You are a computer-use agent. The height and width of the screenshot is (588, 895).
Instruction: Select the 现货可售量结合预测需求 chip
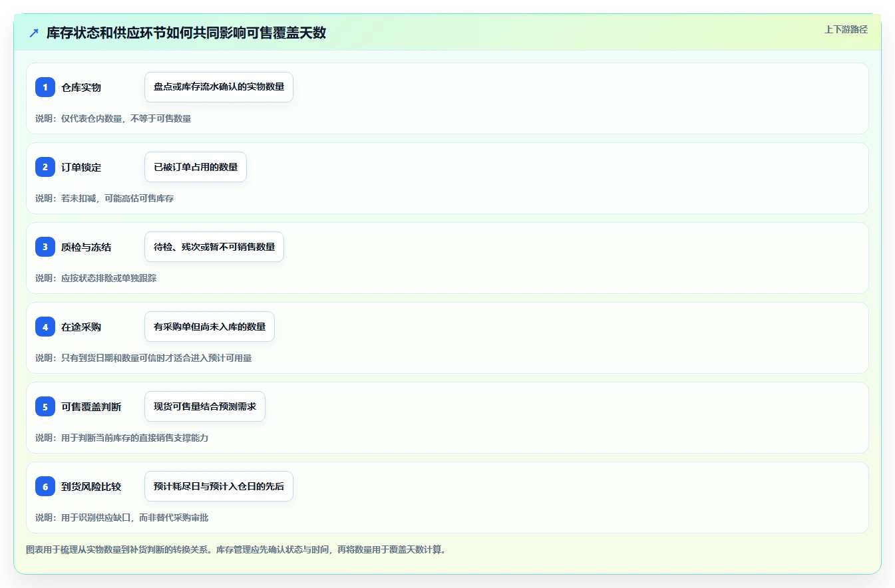coord(205,406)
